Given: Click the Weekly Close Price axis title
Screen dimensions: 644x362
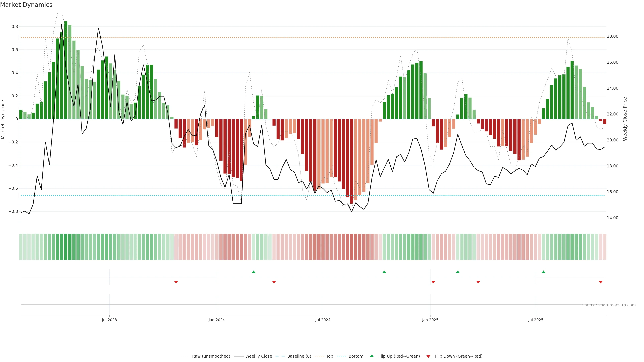Looking at the screenshot, I should (x=625, y=119).
